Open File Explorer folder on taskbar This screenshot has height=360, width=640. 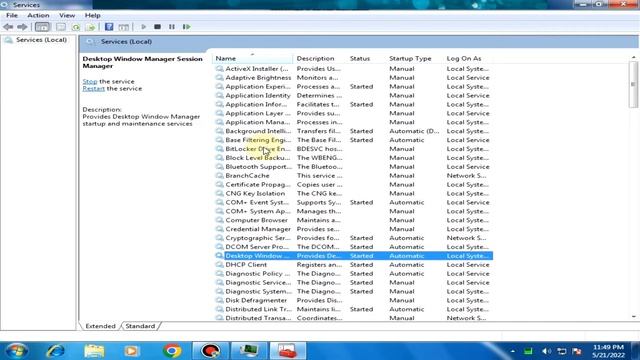pos(94,351)
